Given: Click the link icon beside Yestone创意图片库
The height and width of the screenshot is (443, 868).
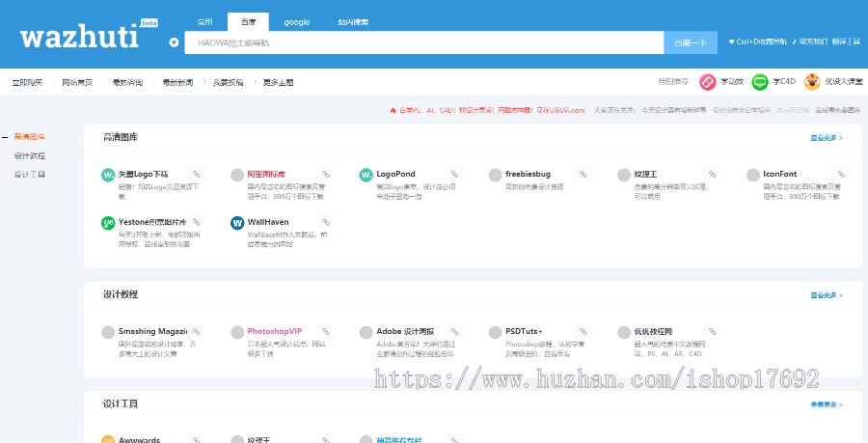Looking at the screenshot, I should click(197, 222).
